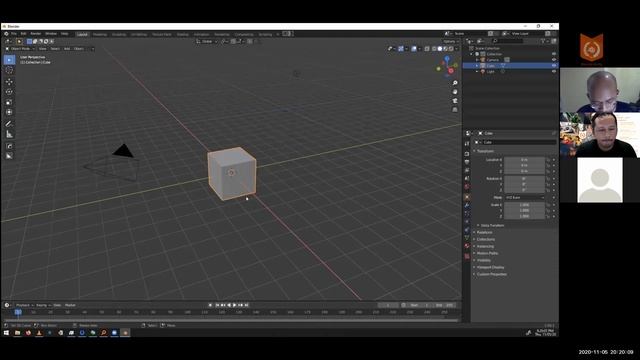Open the Windows Start menu
The height and width of the screenshot is (360, 640).
pyautogui.click(x=6, y=333)
